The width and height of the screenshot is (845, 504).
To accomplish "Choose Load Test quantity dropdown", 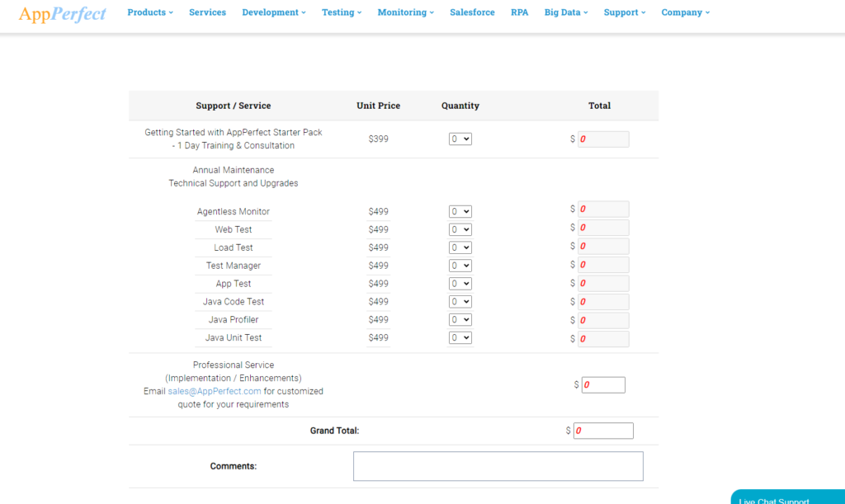I will (460, 247).
